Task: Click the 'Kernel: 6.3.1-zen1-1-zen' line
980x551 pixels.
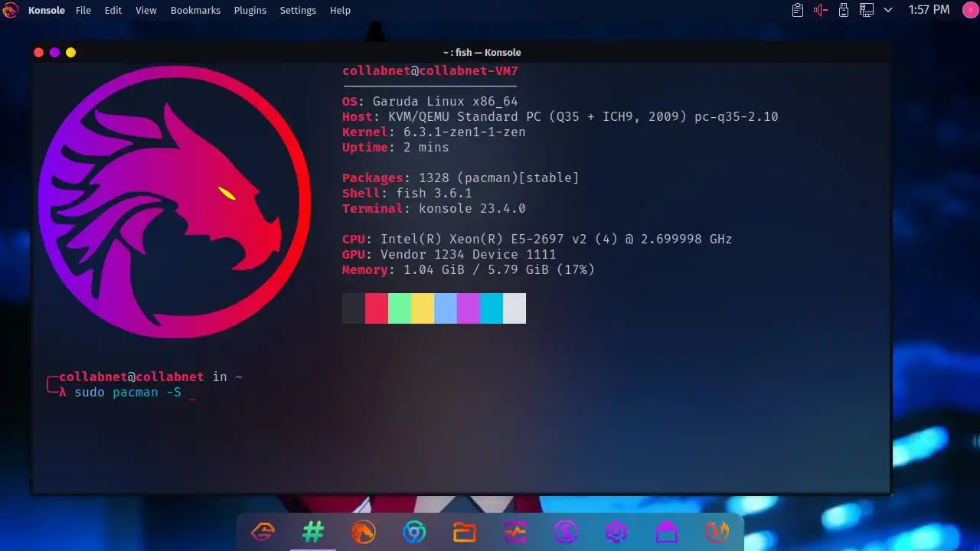Action: [434, 132]
